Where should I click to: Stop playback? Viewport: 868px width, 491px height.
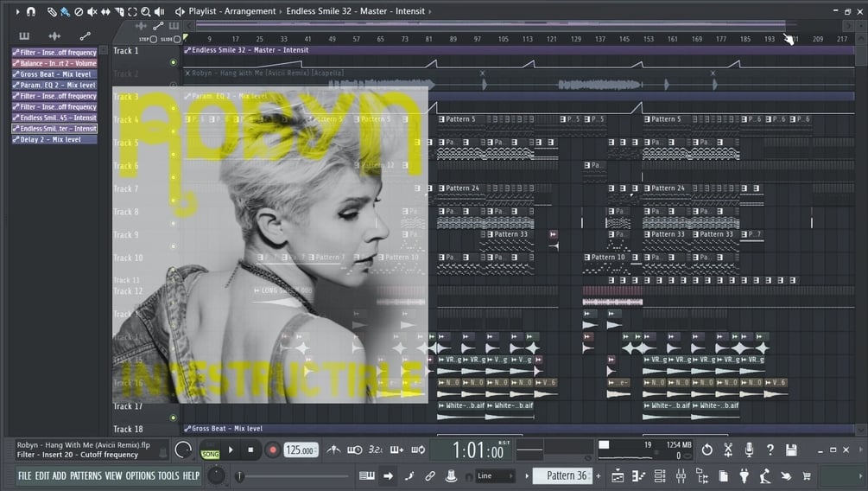(x=250, y=450)
